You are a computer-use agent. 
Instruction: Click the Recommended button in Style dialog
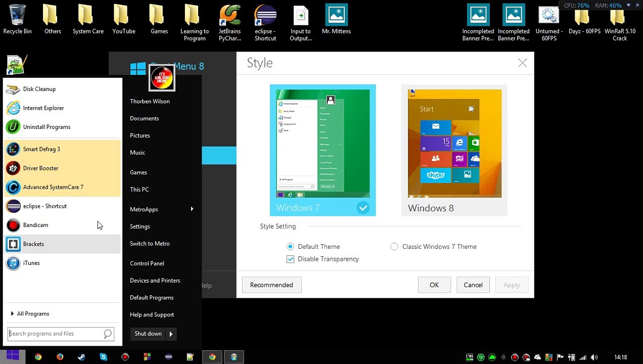(x=271, y=285)
